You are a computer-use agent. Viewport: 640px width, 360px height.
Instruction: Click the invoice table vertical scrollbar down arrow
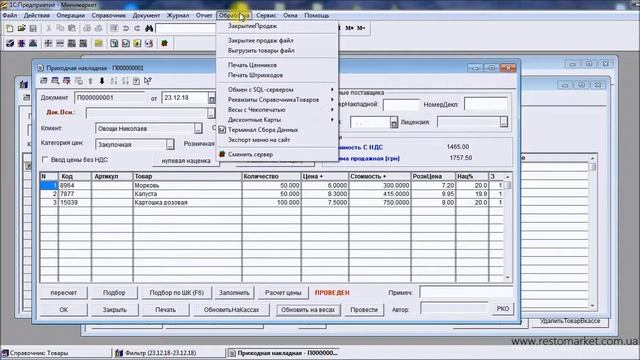508,278
